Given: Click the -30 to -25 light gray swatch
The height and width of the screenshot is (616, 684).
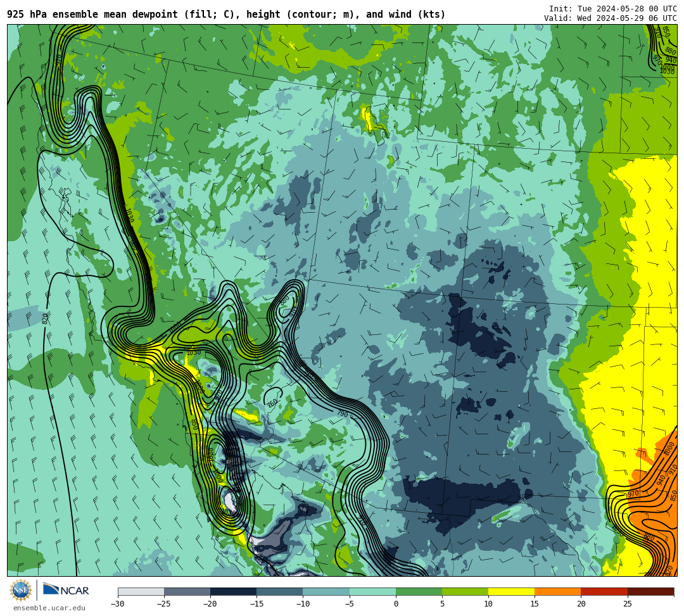Looking at the screenshot, I should (x=141, y=591).
